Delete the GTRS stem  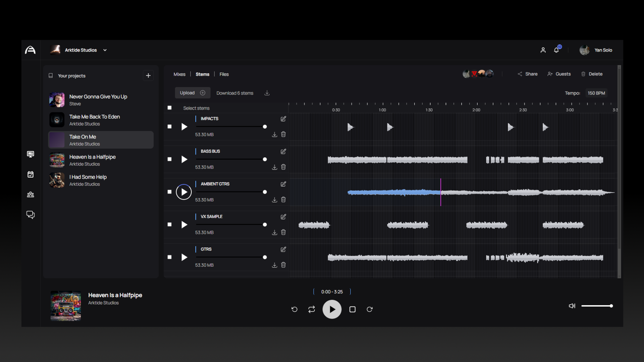(x=283, y=265)
